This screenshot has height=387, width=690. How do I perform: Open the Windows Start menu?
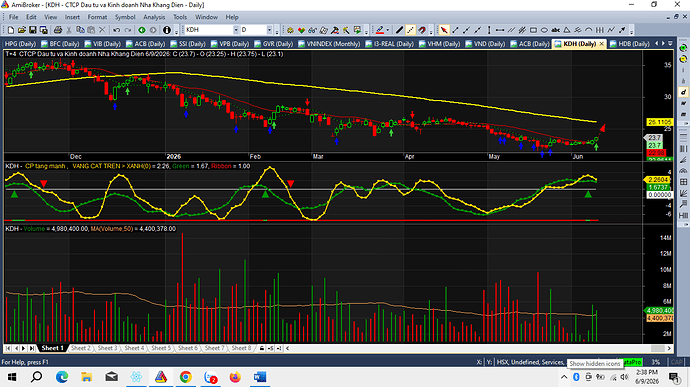point(12,377)
